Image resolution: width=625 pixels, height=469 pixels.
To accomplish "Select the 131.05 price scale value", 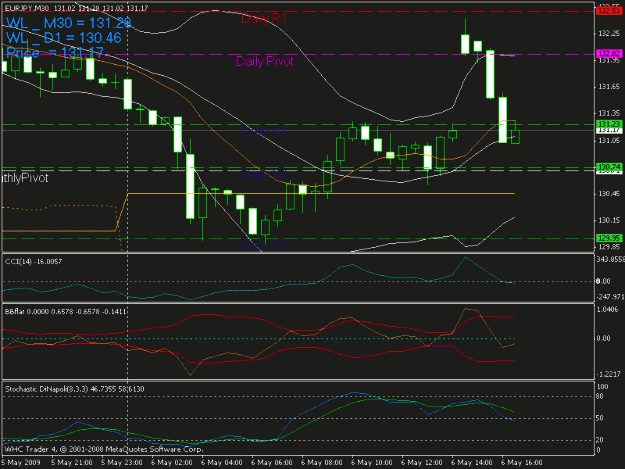I will tap(609, 140).
